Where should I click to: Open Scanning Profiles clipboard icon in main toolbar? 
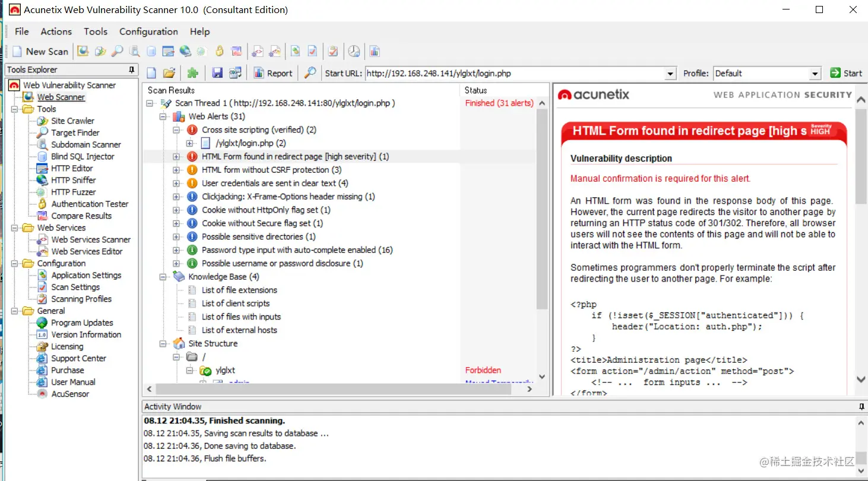coord(333,52)
